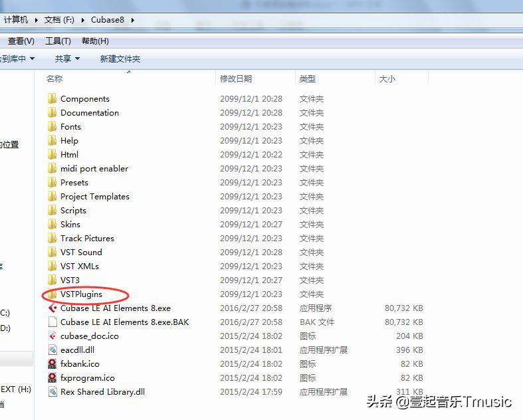Go to 计算机 in address bar
Image resolution: width=523 pixels, height=420 pixels.
click(x=16, y=20)
